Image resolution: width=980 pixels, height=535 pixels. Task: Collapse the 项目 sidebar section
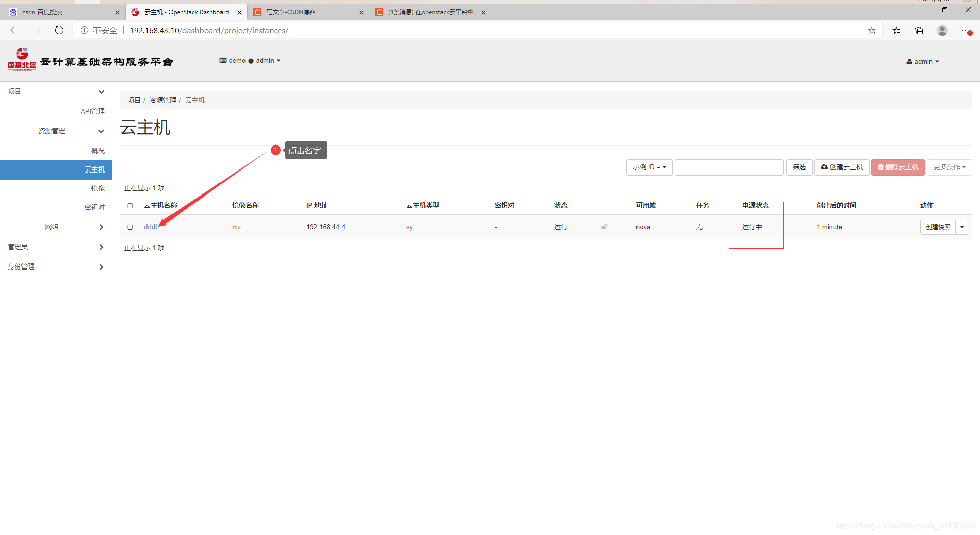click(101, 92)
